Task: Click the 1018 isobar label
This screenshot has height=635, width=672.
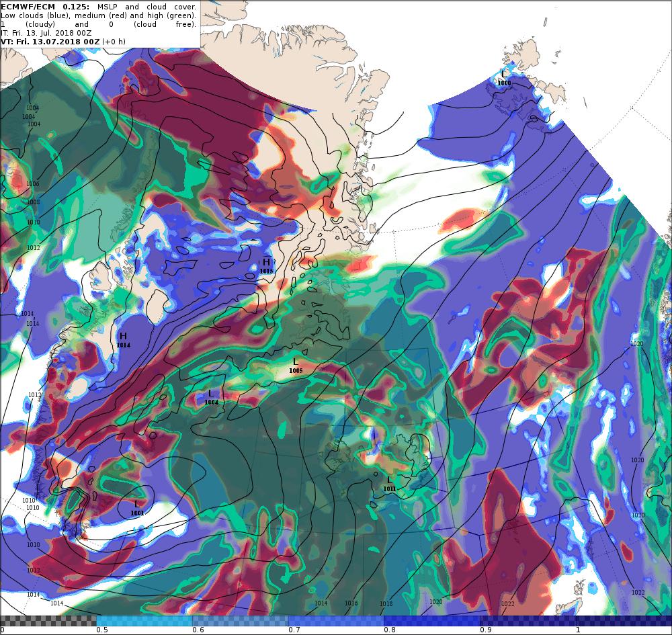Action: pos(386,603)
